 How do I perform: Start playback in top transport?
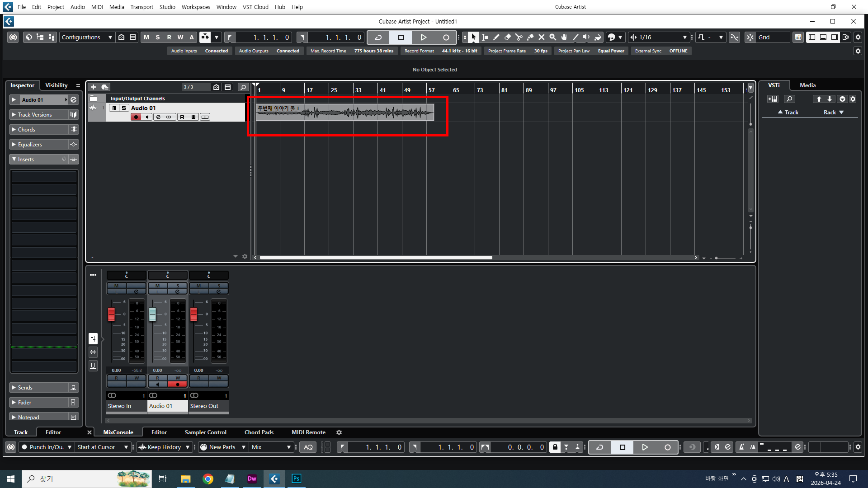pos(423,38)
